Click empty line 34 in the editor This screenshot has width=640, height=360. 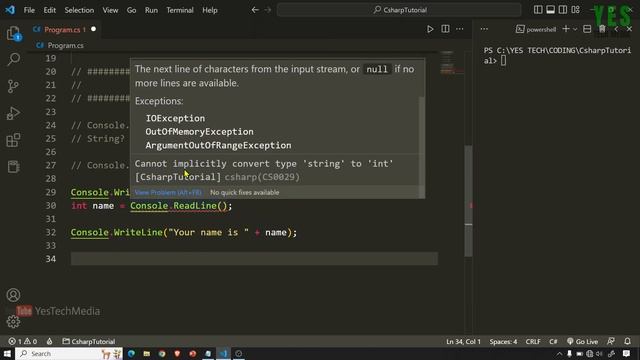(x=254, y=259)
